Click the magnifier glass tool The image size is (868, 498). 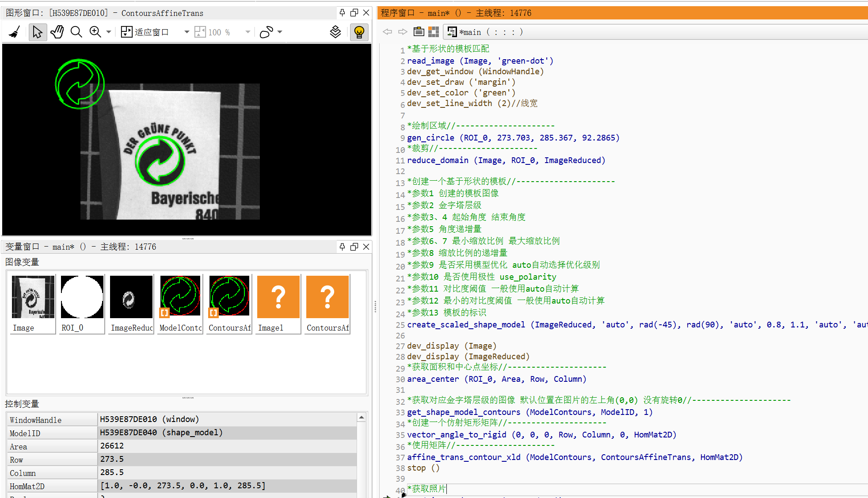(x=76, y=32)
